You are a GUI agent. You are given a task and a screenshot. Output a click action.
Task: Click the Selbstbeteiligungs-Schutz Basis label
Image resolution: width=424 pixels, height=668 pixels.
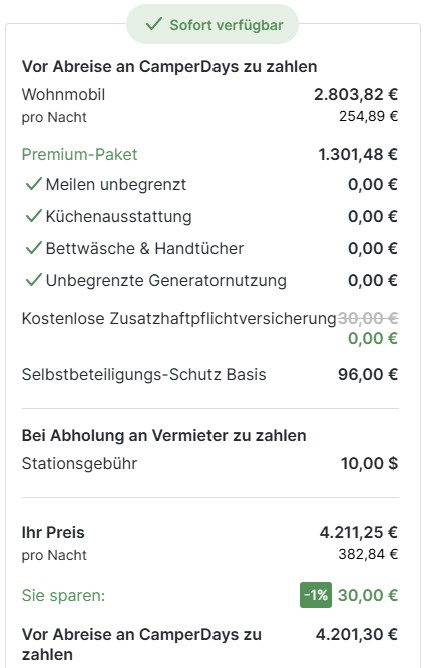(x=144, y=374)
